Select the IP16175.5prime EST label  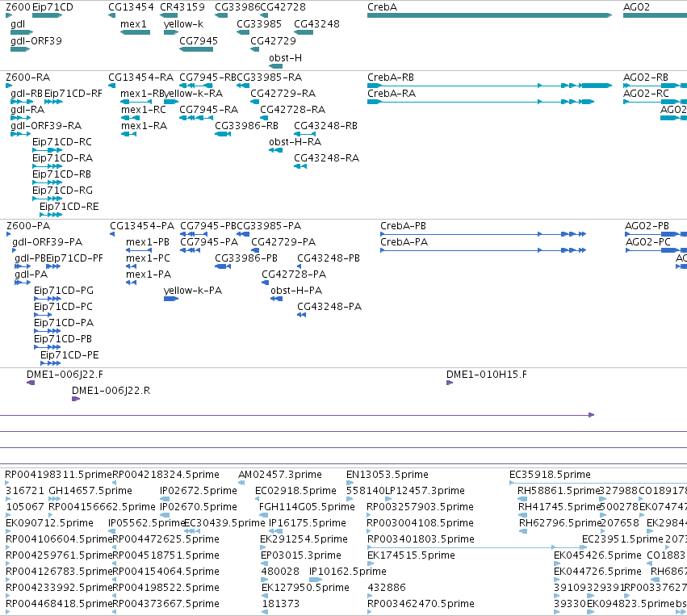[x=308, y=523]
